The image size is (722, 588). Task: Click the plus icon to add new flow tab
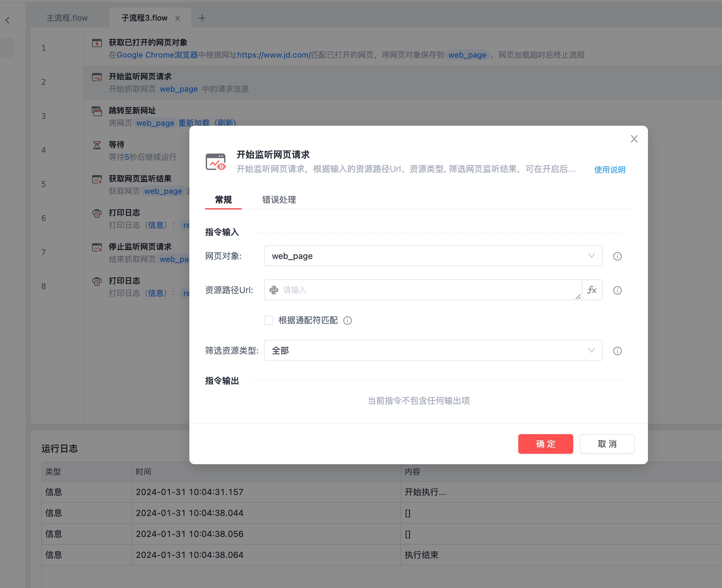tap(202, 18)
